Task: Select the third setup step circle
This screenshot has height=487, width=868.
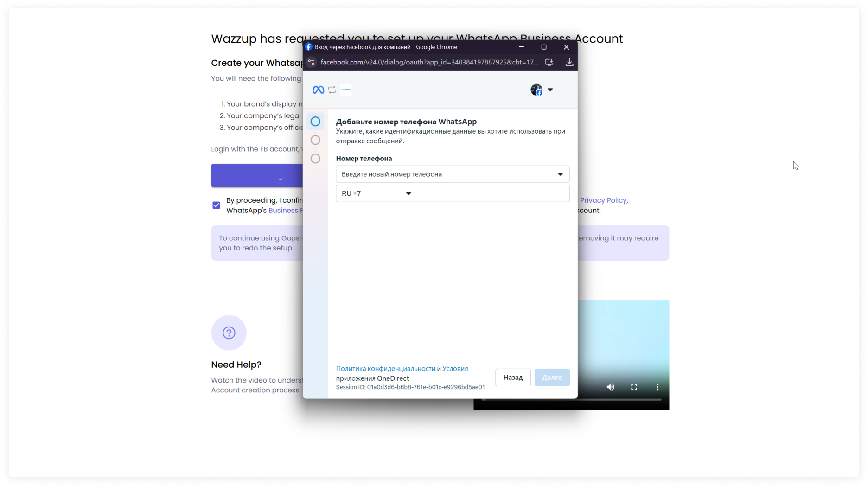Action: (x=315, y=159)
